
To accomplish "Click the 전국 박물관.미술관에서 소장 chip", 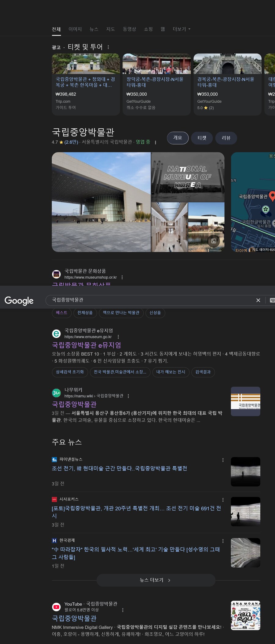I will pyautogui.click(x=120, y=372).
